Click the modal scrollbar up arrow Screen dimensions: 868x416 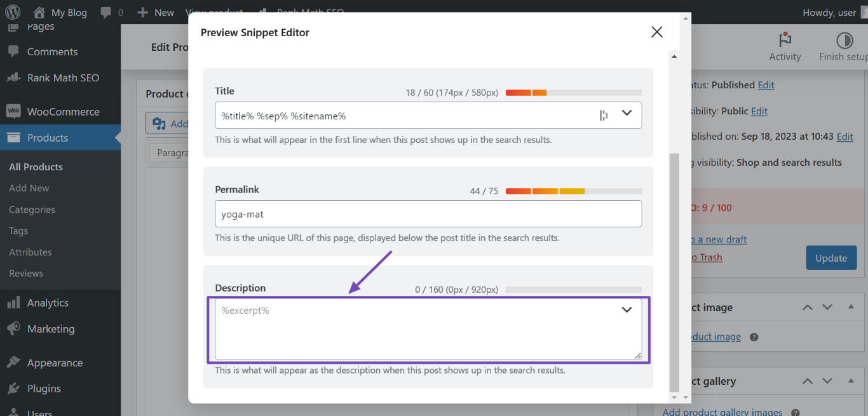pos(674,57)
